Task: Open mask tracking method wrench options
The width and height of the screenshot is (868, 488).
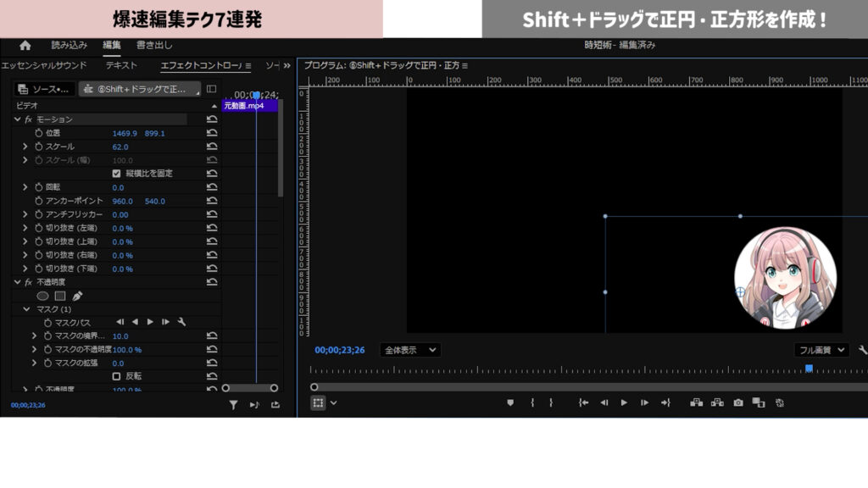Action: 181,322
